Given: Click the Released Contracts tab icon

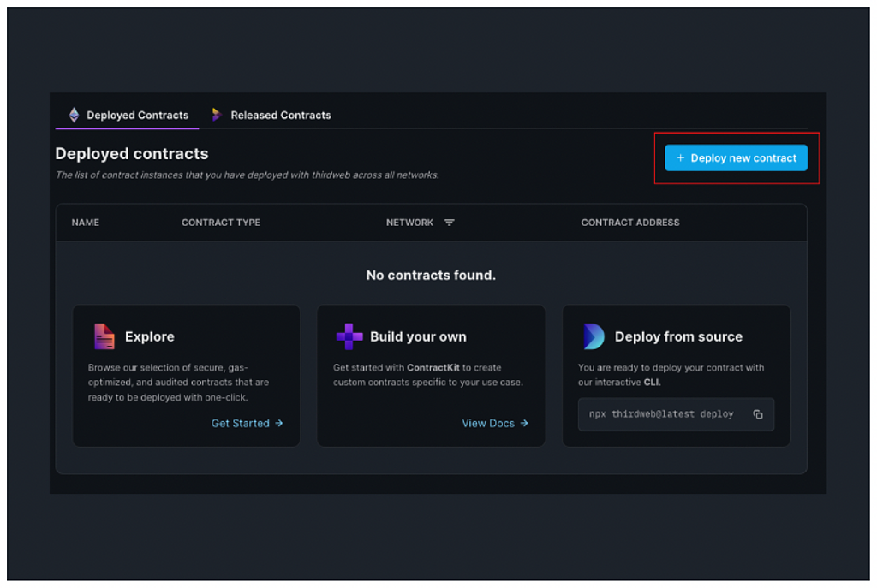Looking at the screenshot, I should pyautogui.click(x=217, y=115).
